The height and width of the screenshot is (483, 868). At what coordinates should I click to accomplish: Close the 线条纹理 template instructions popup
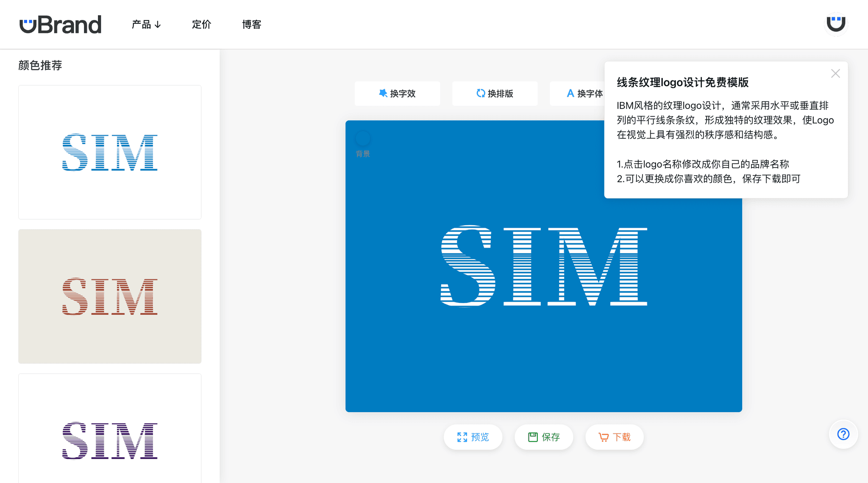point(835,73)
